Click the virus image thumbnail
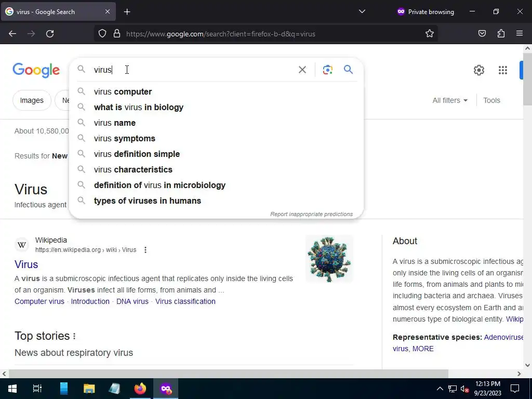Viewport: 532px width, 399px height. tap(329, 259)
